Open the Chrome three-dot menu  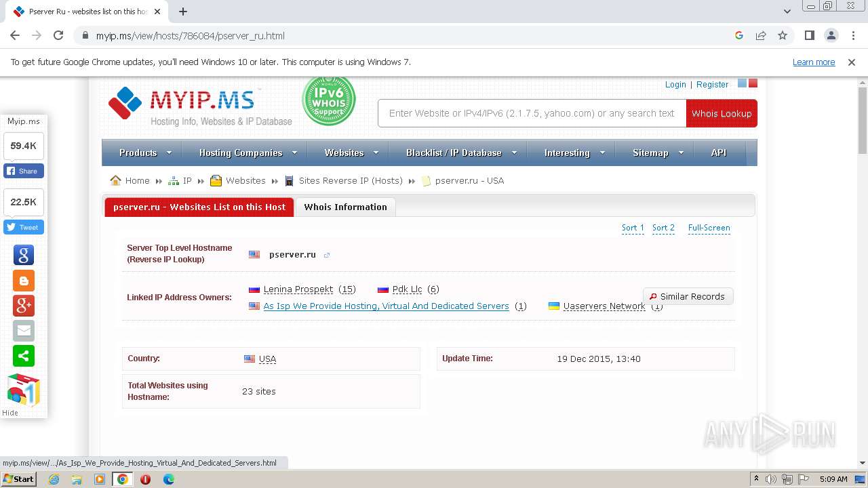pos(852,36)
